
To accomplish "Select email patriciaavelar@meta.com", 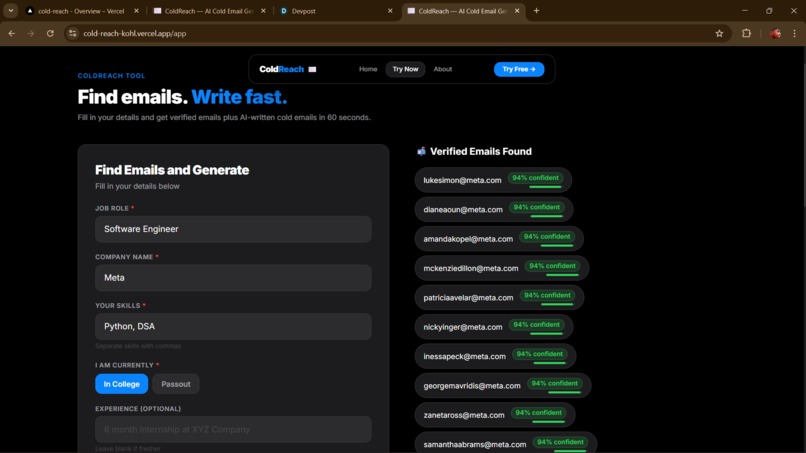I will point(468,298).
